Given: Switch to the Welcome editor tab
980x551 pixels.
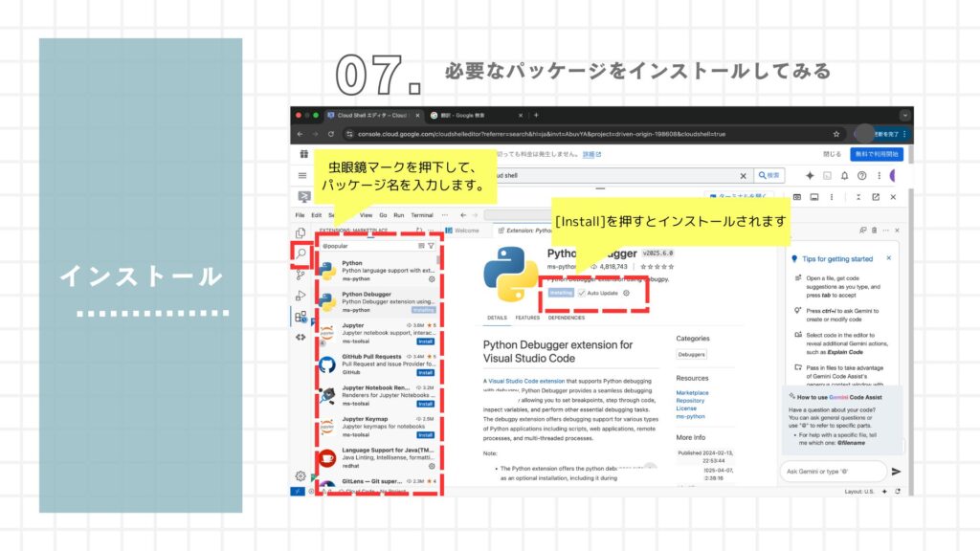Looking at the screenshot, I should tap(463, 231).
